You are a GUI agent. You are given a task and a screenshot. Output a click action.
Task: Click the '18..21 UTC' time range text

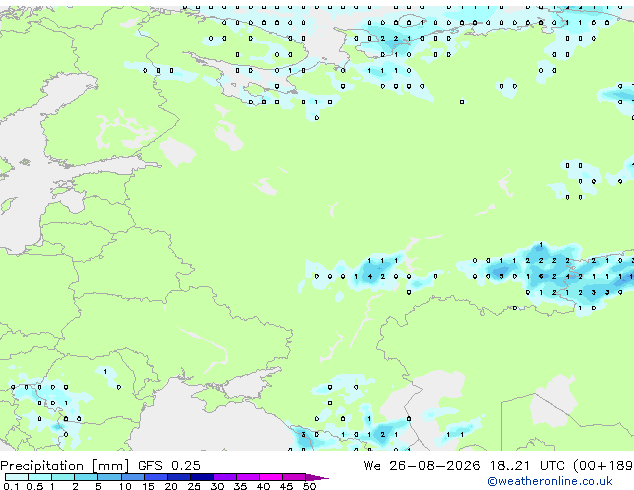click(528, 465)
